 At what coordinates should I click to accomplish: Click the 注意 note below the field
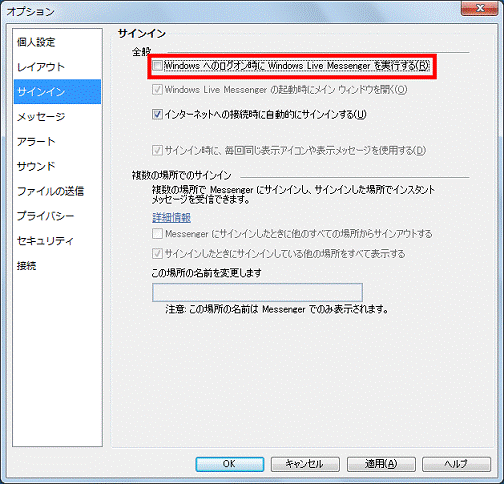click(x=277, y=309)
